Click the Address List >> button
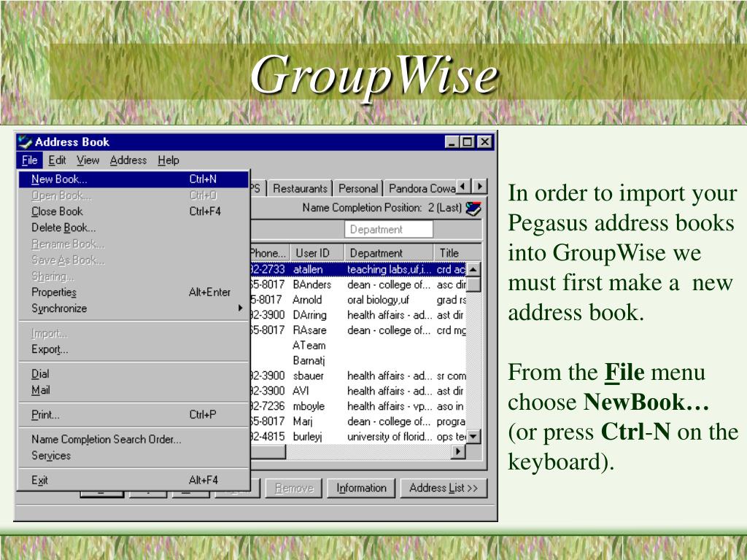 click(444, 488)
